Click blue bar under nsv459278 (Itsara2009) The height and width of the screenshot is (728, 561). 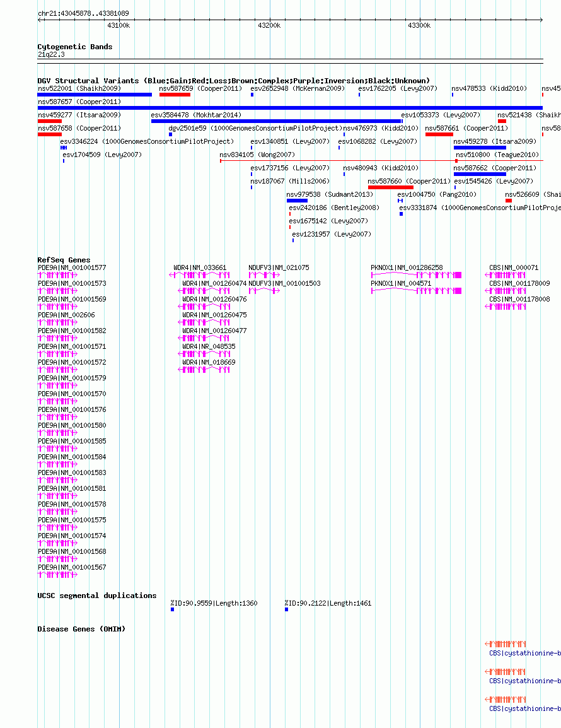coord(480,148)
